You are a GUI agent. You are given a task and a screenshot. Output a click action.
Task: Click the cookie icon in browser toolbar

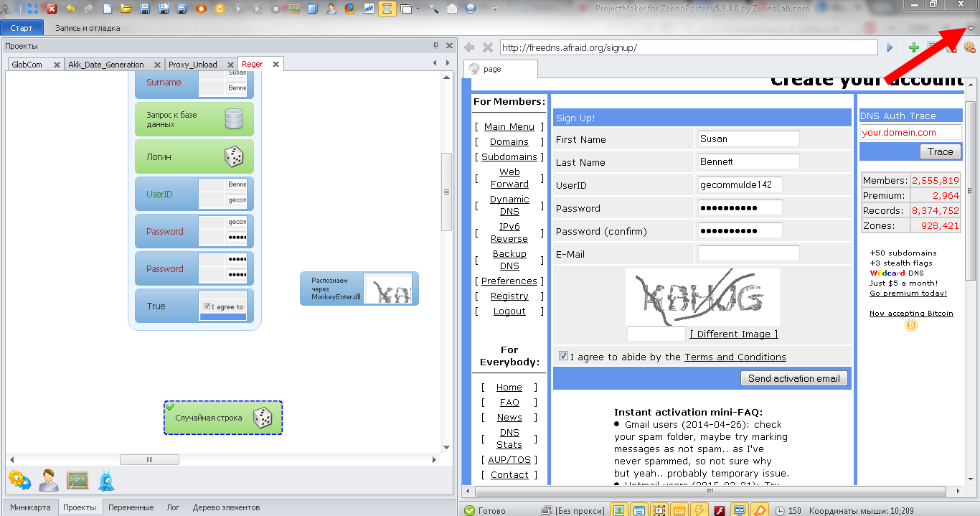(x=970, y=47)
